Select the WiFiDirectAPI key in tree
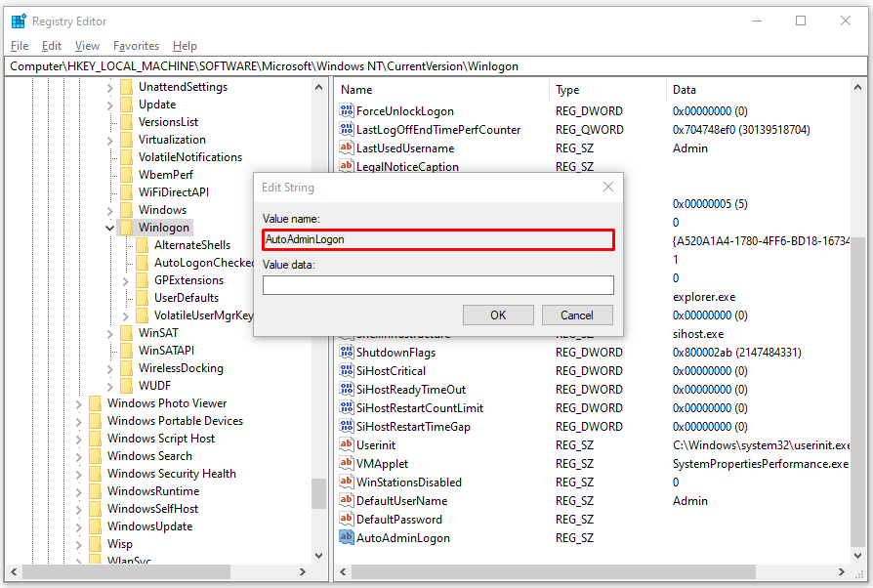This screenshot has height=588, width=873. click(x=174, y=192)
